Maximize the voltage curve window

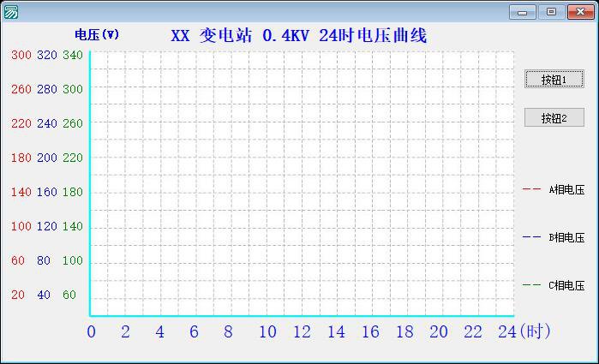pos(550,11)
